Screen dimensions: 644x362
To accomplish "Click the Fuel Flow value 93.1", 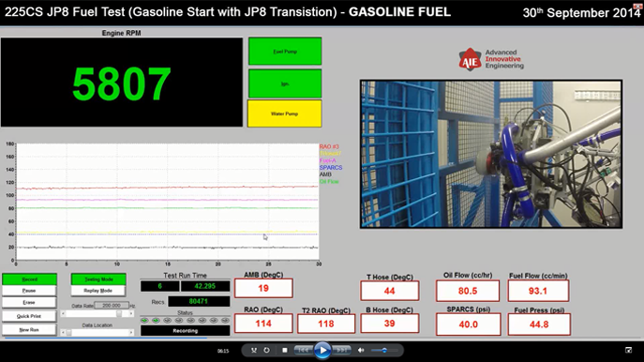I will point(538,291).
